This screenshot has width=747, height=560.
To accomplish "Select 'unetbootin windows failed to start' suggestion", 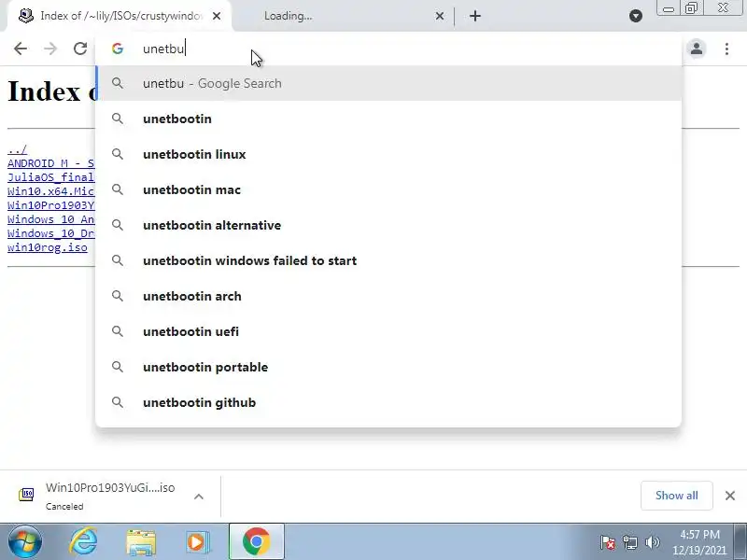I will (388, 260).
